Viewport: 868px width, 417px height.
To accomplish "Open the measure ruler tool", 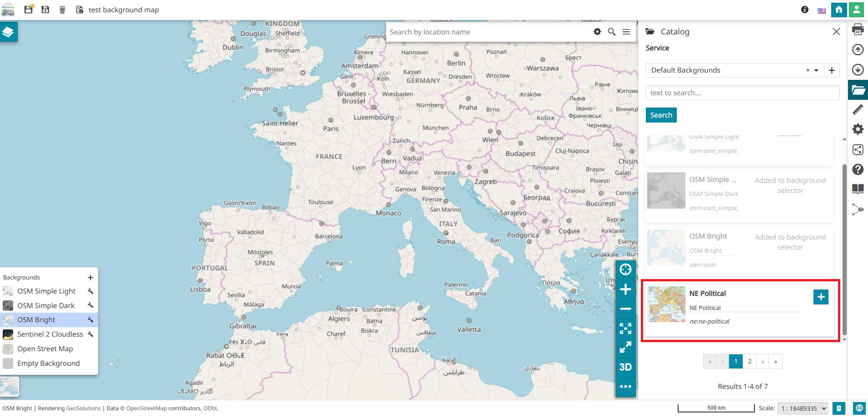I will [858, 110].
